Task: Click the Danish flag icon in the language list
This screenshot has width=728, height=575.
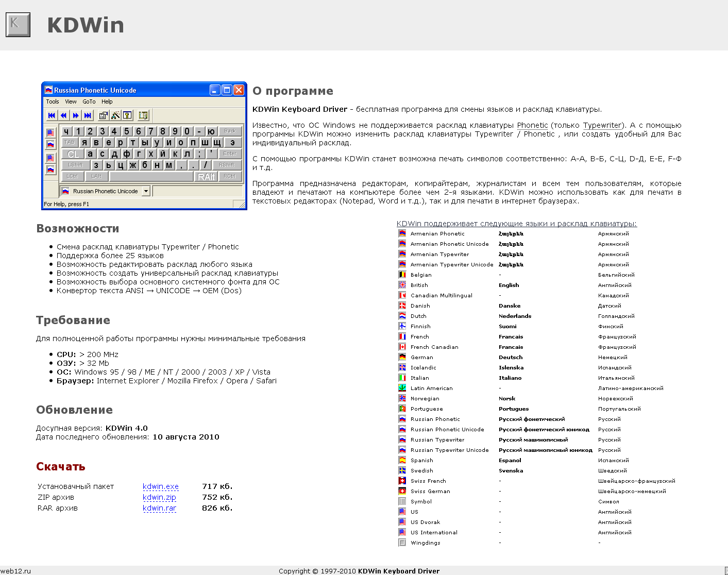Action: point(402,306)
